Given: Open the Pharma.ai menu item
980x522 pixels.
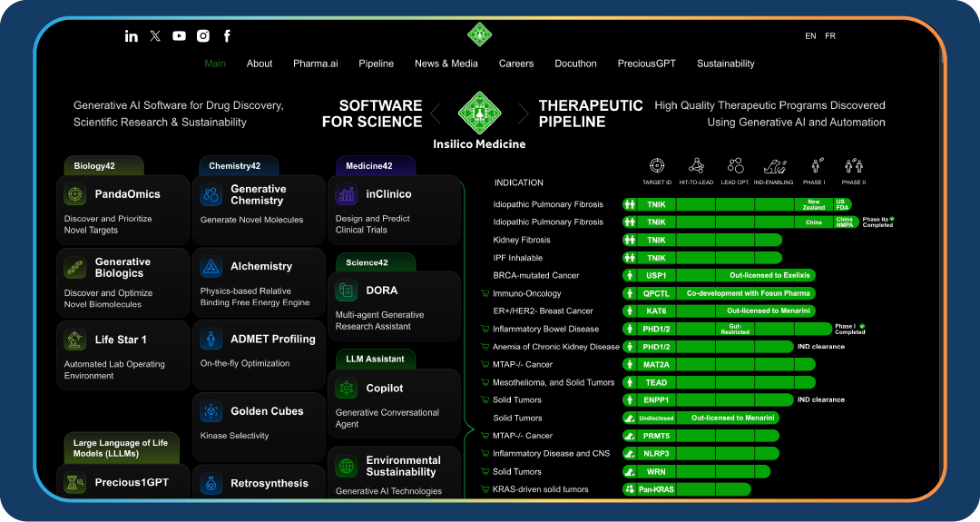Looking at the screenshot, I should [x=316, y=64].
